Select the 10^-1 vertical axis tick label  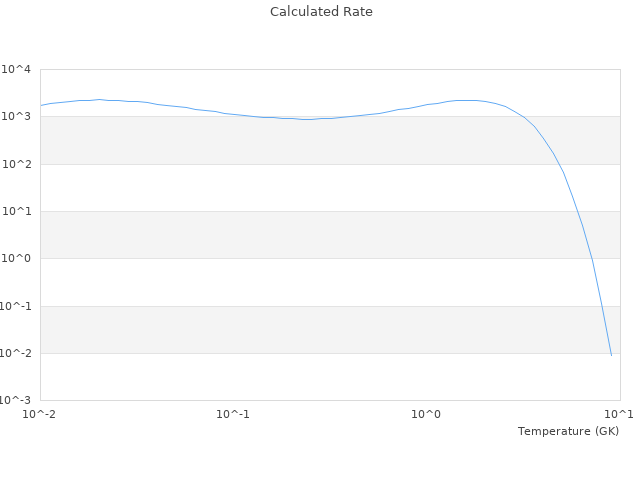coord(15,306)
